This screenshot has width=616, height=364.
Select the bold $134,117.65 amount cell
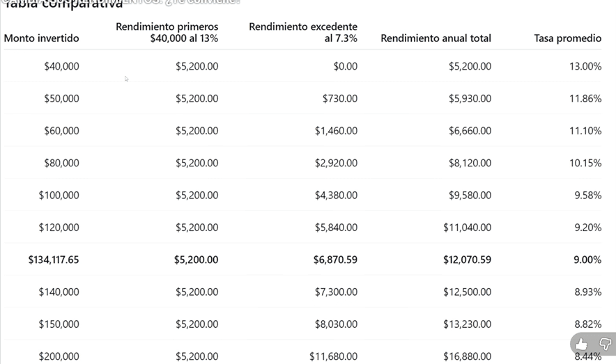point(54,260)
